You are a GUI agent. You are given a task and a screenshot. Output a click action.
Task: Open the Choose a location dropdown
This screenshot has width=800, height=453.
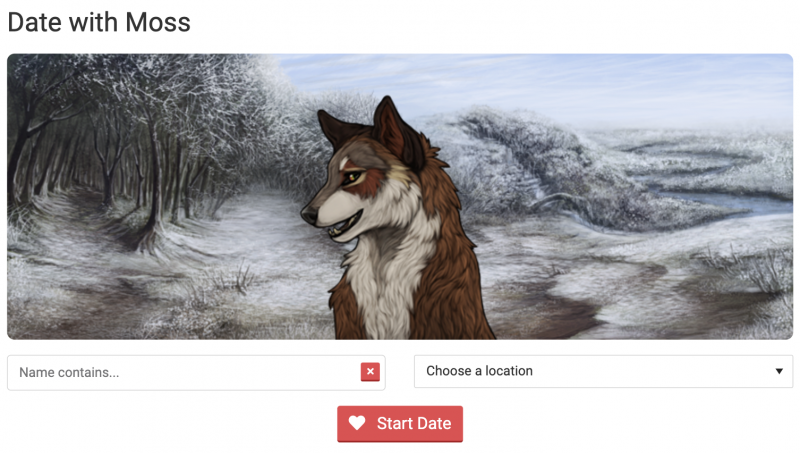pos(604,371)
